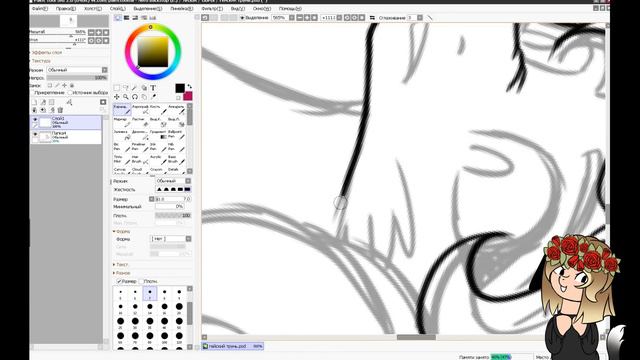Select the Ластик eraser tool
The height and width of the screenshot is (360, 640).
140,122
